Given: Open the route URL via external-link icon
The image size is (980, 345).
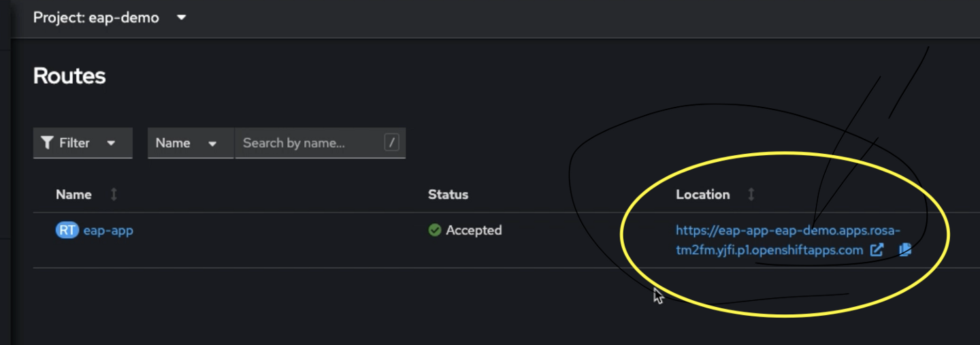Looking at the screenshot, I should 877,250.
